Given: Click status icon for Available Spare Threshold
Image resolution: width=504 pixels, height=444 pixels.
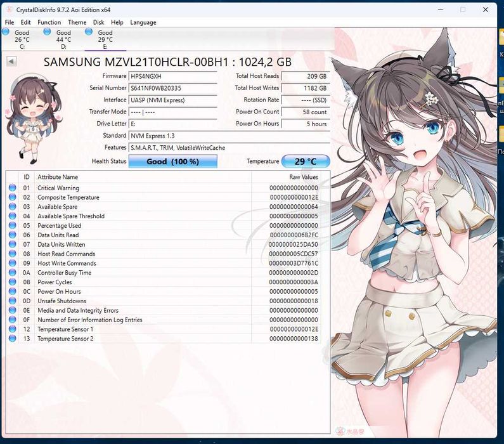Looking at the screenshot, I should coord(13,216).
